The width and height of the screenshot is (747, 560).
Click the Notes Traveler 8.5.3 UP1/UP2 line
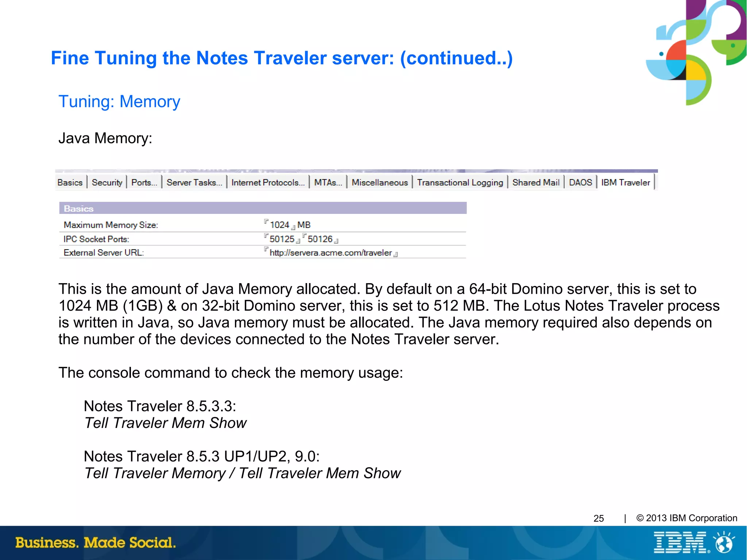coord(202,456)
